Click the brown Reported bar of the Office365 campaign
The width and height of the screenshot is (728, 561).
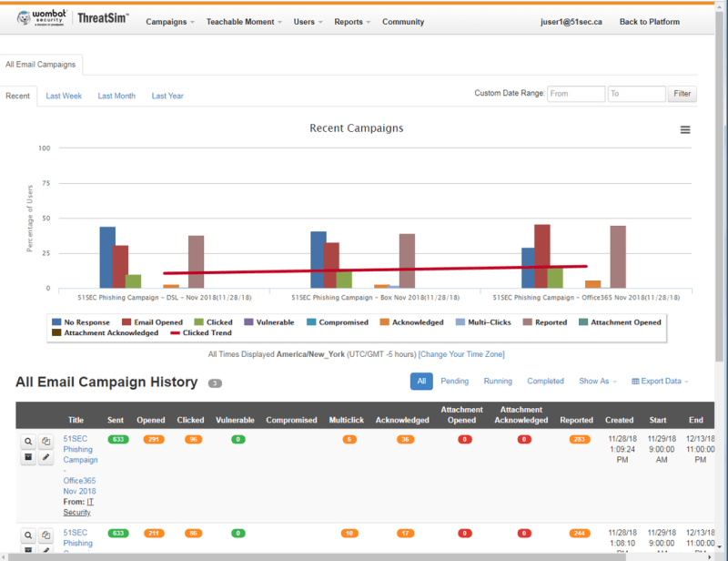618,257
